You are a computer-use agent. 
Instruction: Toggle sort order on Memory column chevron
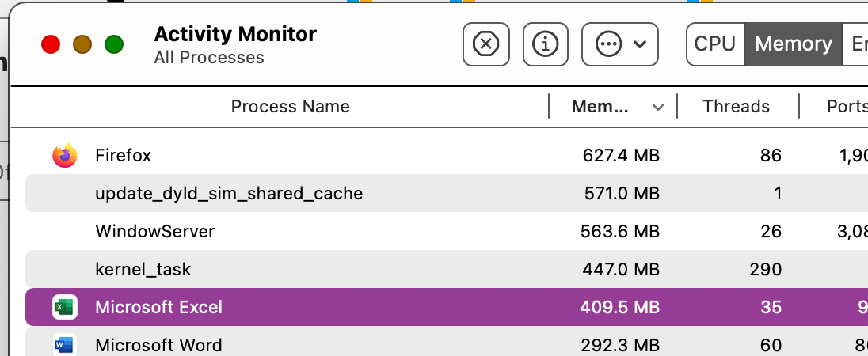(657, 108)
